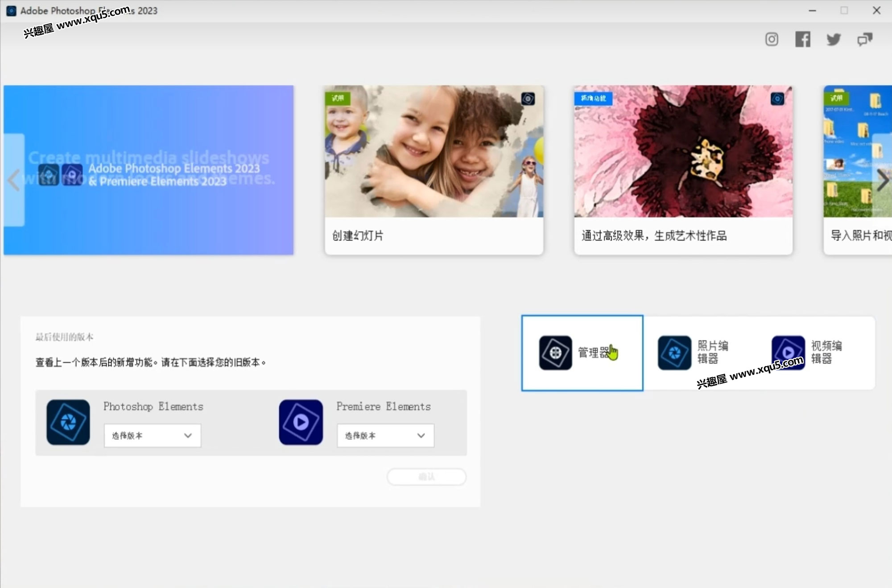Viewport: 892px width, 588px height.
Task: Click the Photoshop Elements badge on flower card
Action: coord(777,99)
